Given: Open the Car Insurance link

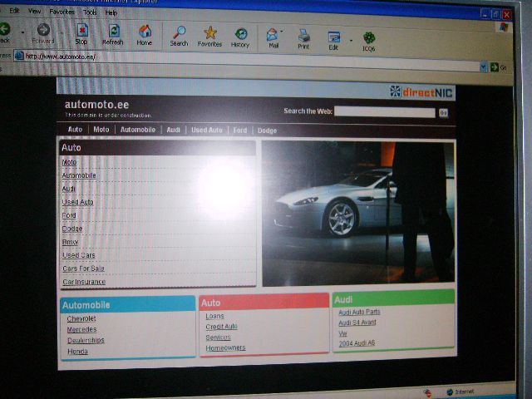Looking at the screenshot, I should click(x=84, y=282).
